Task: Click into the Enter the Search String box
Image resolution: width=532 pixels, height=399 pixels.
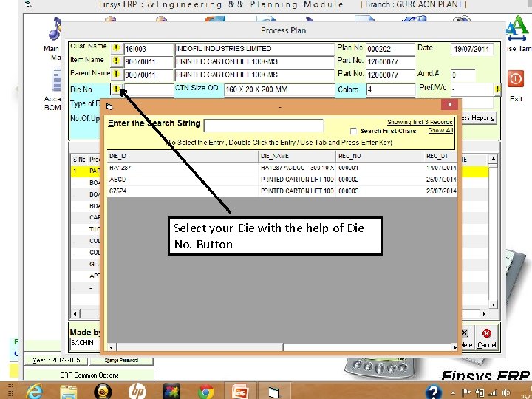Action: pos(263,126)
